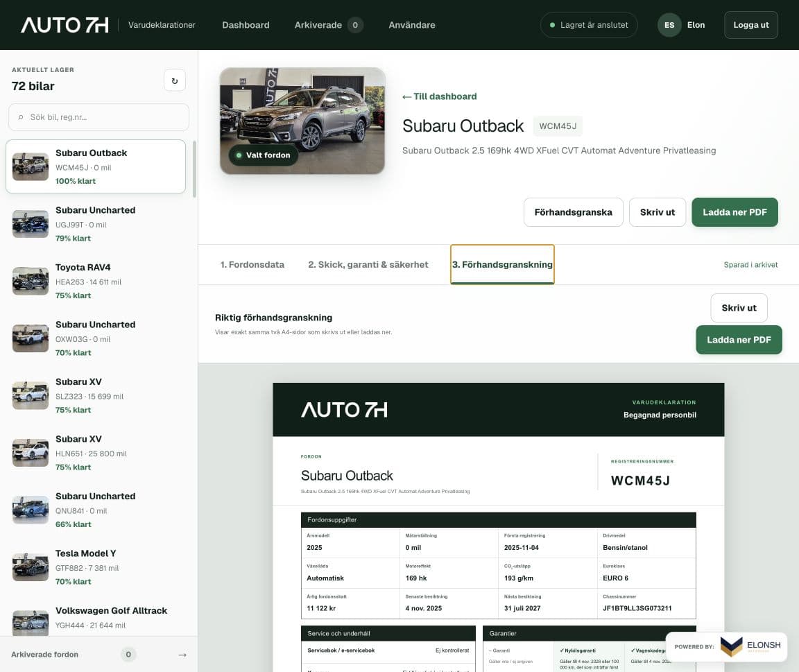
Task: Select Subaru XV HLN651 in list
Action: click(96, 453)
